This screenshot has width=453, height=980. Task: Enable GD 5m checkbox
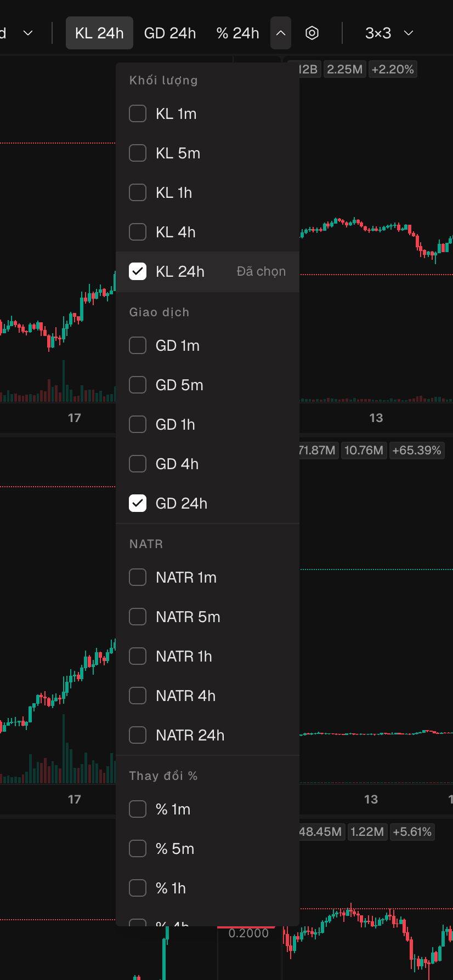[138, 385]
